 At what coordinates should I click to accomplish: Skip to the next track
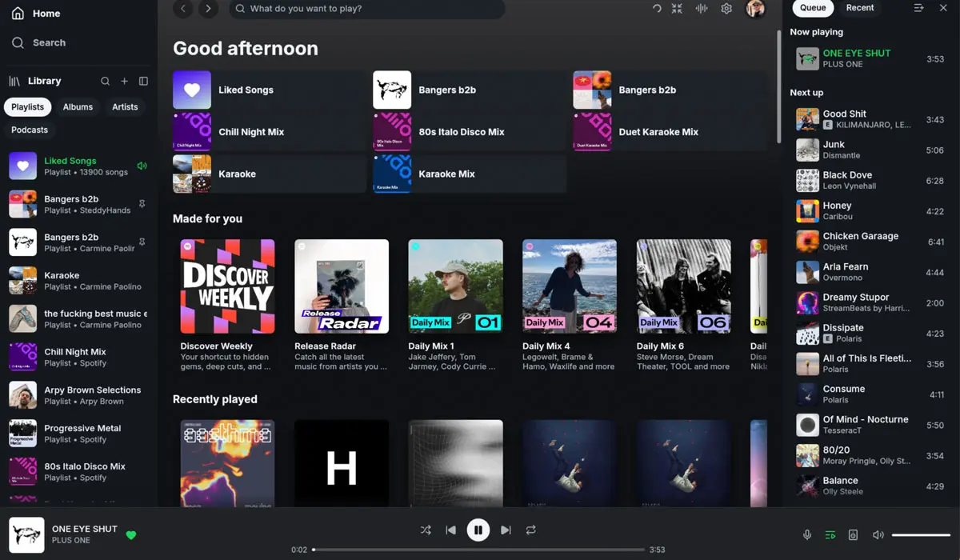tap(506, 530)
